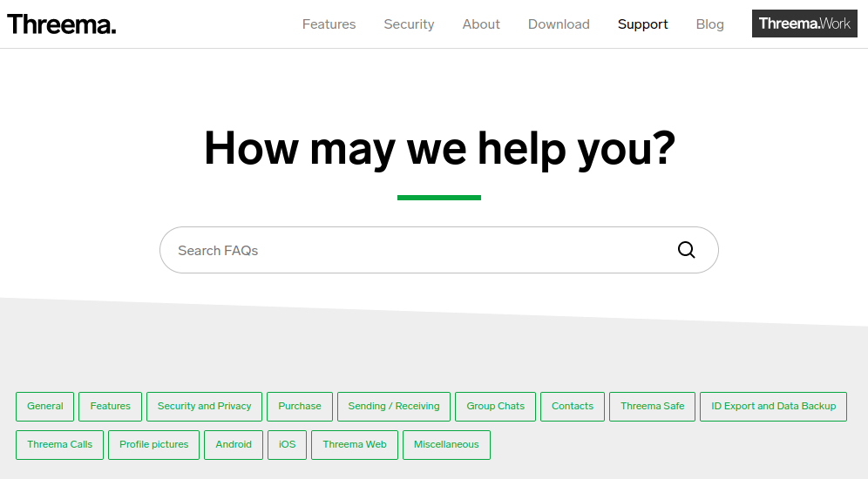
Task: Open the About menu item
Action: coord(481,24)
